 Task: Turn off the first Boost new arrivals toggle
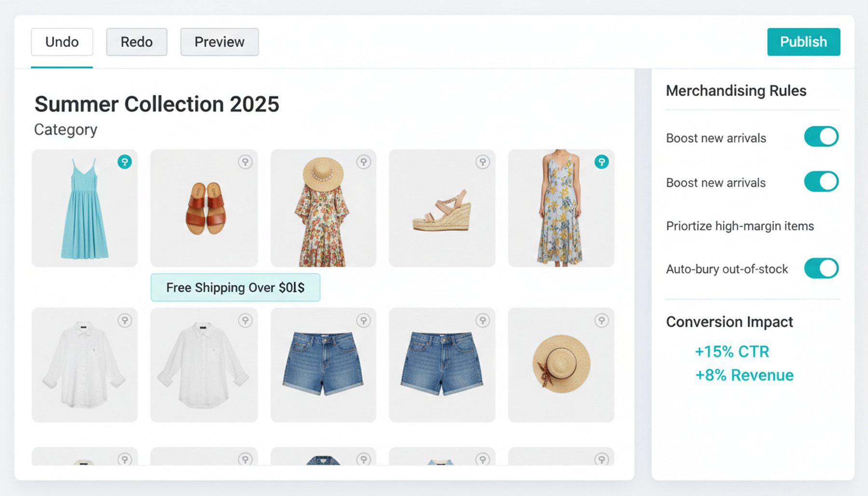pyautogui.click(x=821, y=137)
